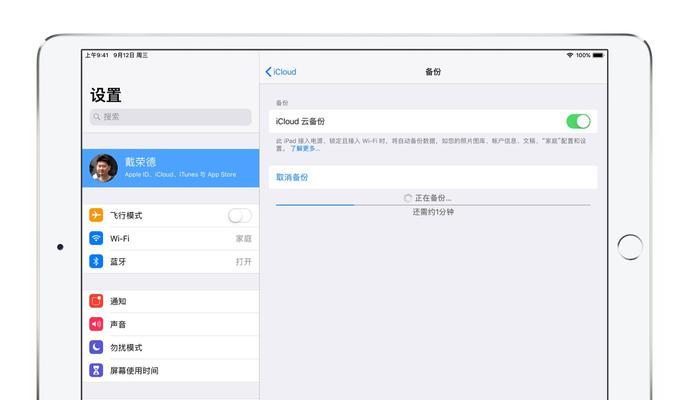Tap the battery icon in status bar

(x=598, y=55)
